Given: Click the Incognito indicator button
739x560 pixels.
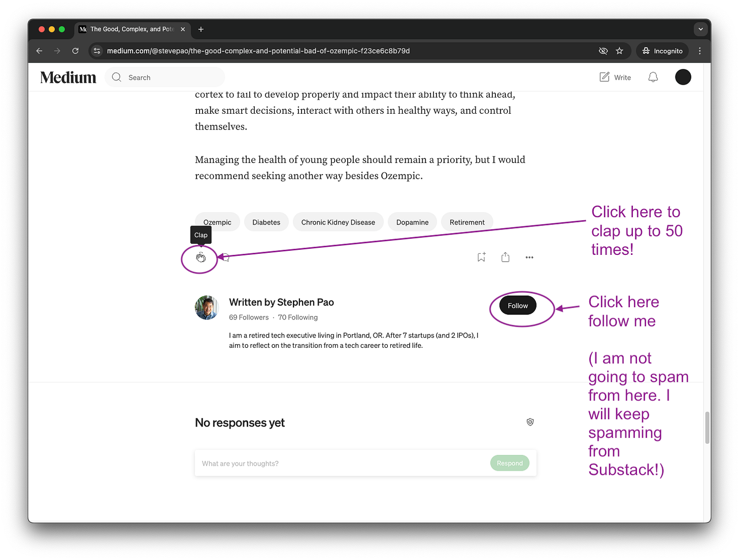Looking at the screenshot, I should coord(662,51).
